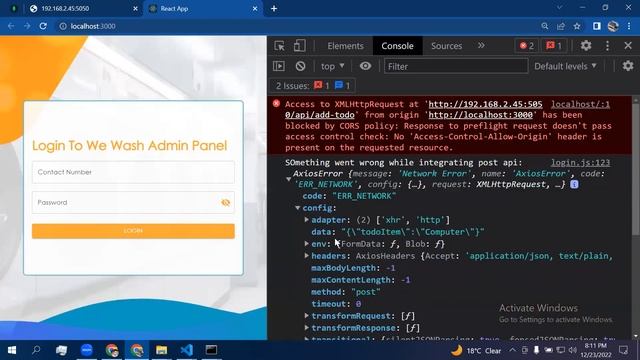
Task: Click the orange LOGIN button
Action: [133, 231]
